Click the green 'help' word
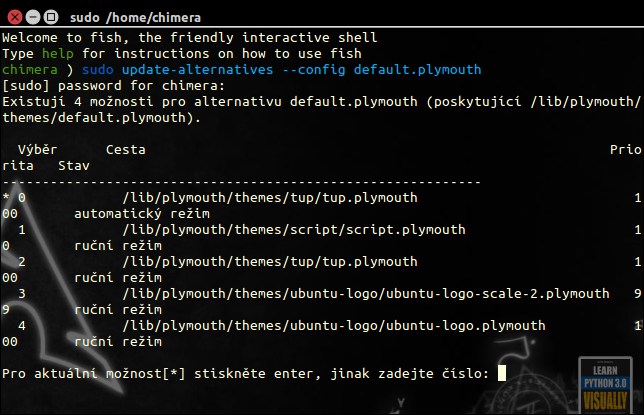644x415 pixels. point(58,54)
